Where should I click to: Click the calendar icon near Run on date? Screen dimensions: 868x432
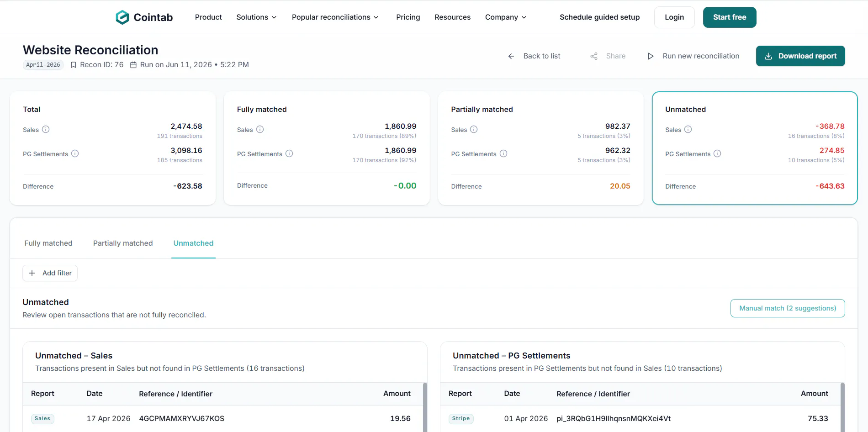[x=133, y=65]
